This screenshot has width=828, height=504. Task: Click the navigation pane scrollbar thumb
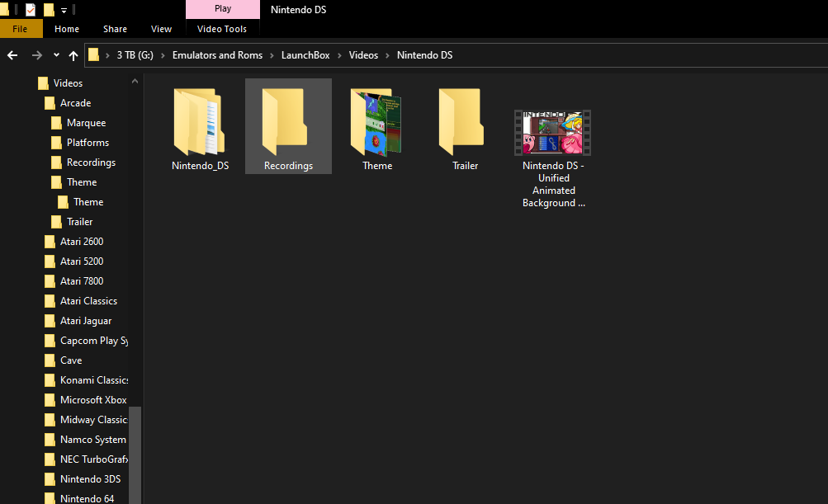click(x=135, y=455)
